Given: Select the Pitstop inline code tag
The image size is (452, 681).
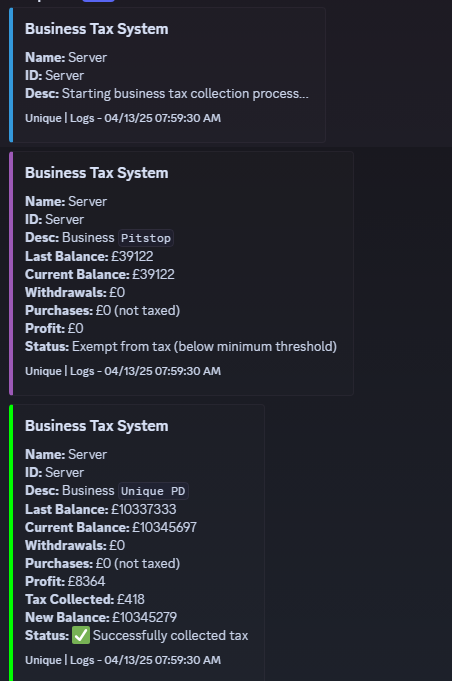Looking at the screenshot, I should click(x=146, y=238).
